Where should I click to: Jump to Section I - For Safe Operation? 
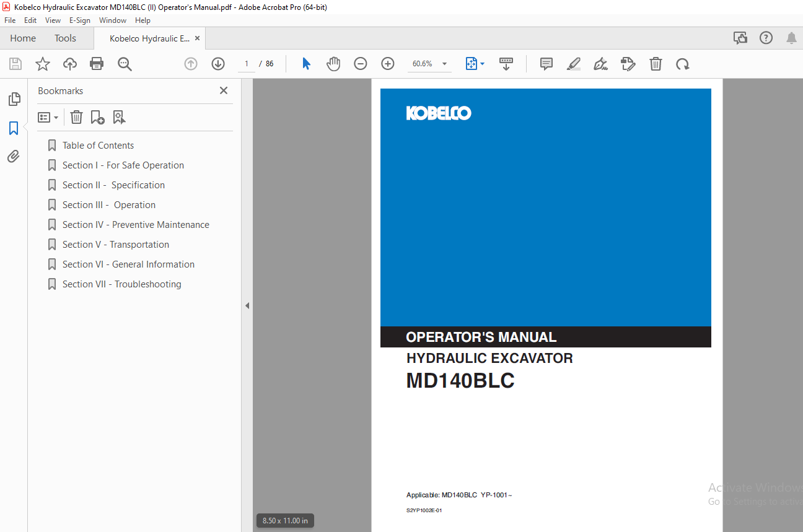(x=123, y=165)
